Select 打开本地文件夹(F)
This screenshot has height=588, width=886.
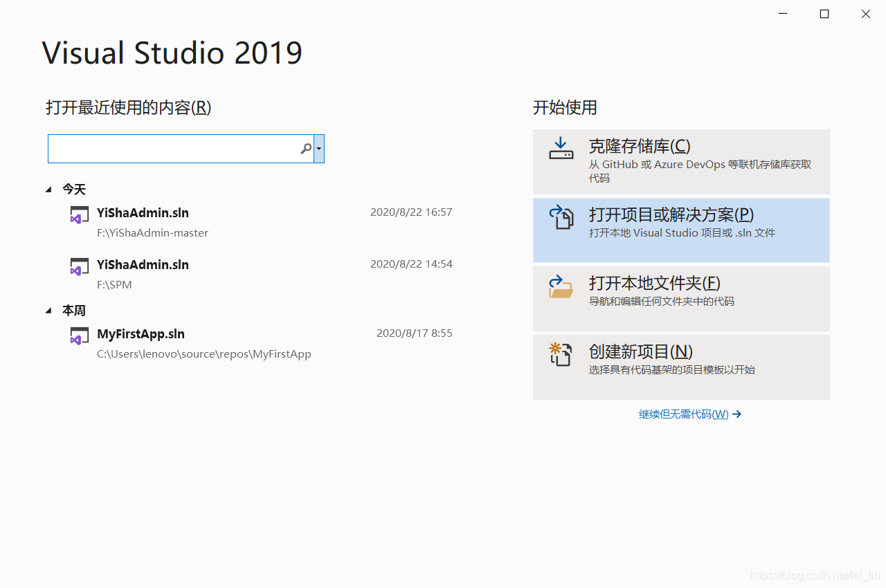[681, 299]
